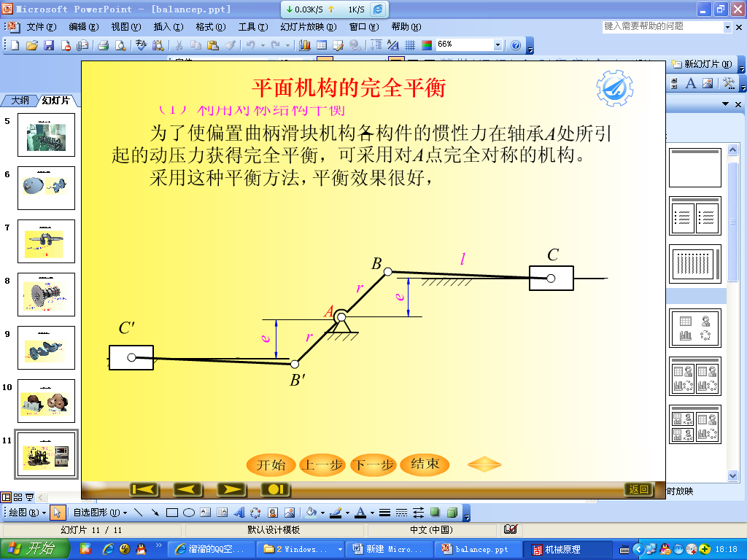This screenshot has width=747, height=560.
Task: Insert WordArt from the drawing toolbar
Action: (239, 513)
